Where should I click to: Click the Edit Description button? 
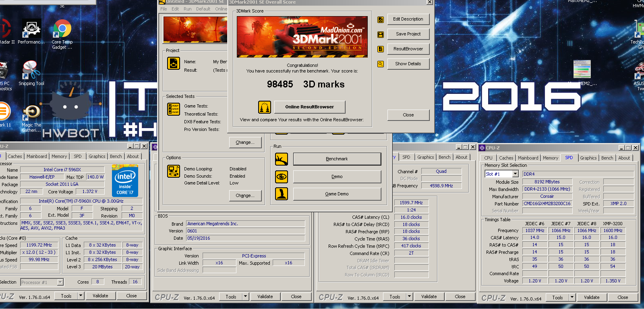click(408, 19)
